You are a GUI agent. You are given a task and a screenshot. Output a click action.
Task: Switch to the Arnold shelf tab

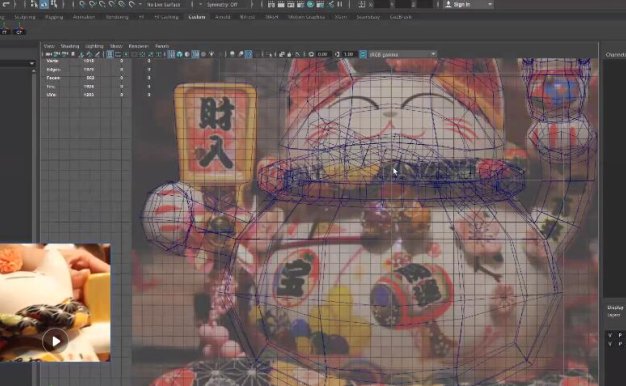click(x=222, y=17)
